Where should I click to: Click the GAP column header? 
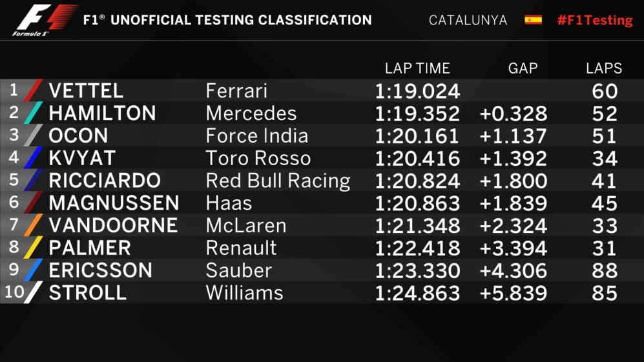click(523, 68)
